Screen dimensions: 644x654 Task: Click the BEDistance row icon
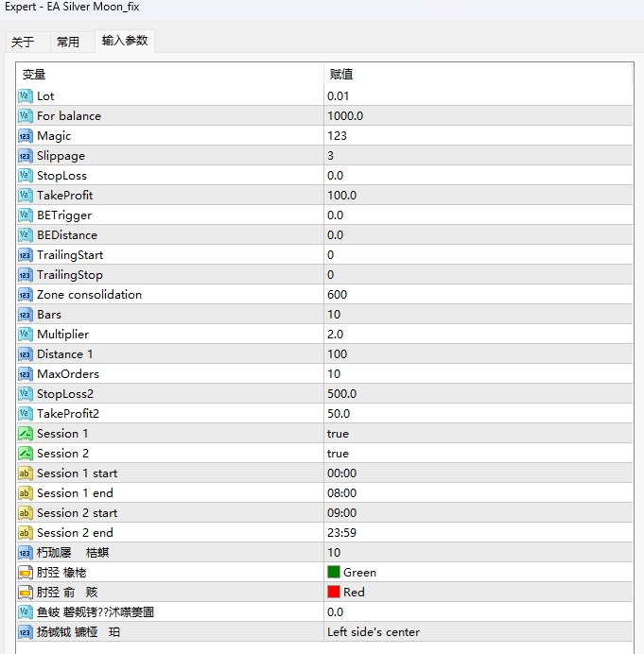click(x=25, y=235)
